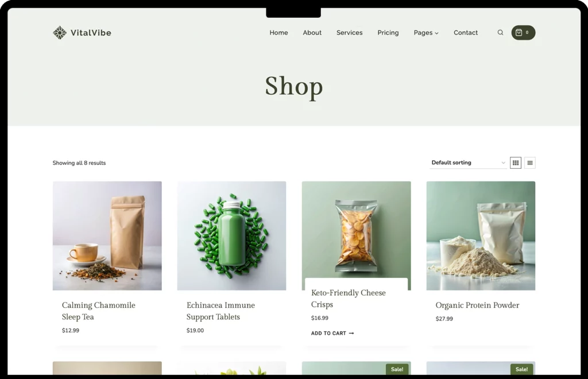Switch to grid view layout
The image size is (588, 379).
[x=516, y=163]
